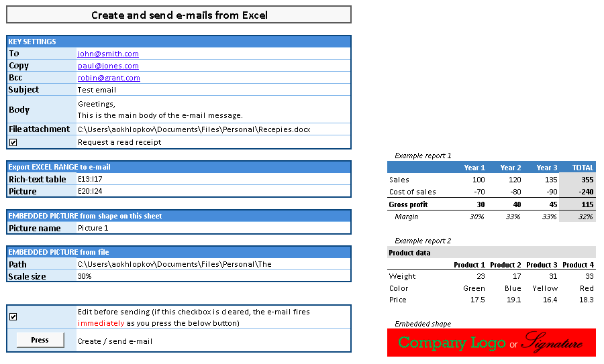604x364 pixels.
Task: Toggle the Request a read receipt checkbox
Action: [13, 142]
